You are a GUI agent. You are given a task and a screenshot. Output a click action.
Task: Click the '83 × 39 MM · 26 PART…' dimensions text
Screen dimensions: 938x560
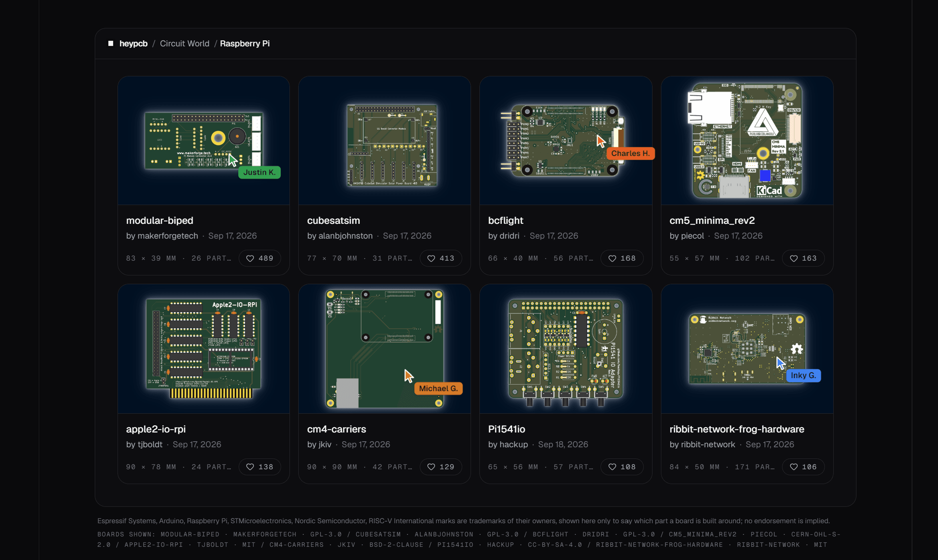tap(179, 258)
